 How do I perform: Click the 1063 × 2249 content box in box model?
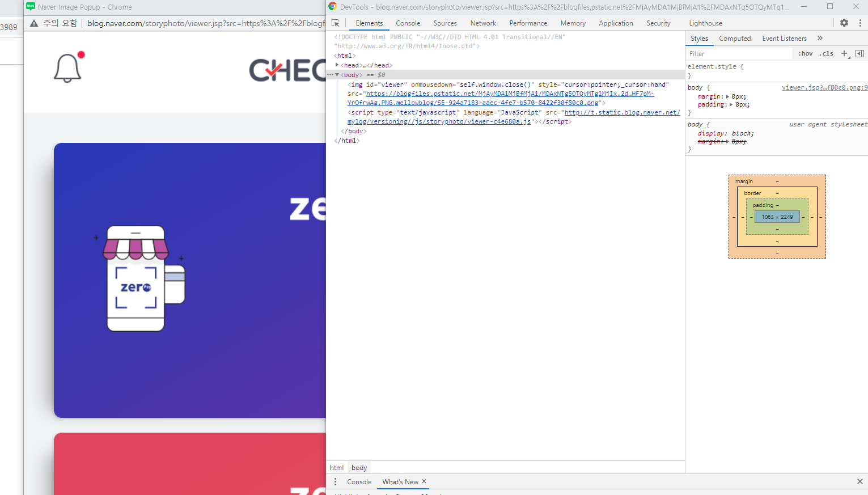tap(777, 217)
